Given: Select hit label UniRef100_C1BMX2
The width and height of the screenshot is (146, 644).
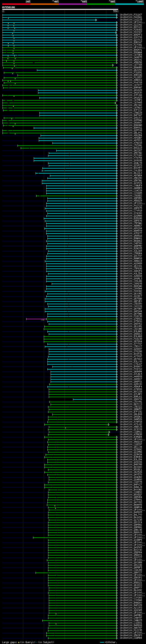Looking at the screenshot, I should click(131, 432).
